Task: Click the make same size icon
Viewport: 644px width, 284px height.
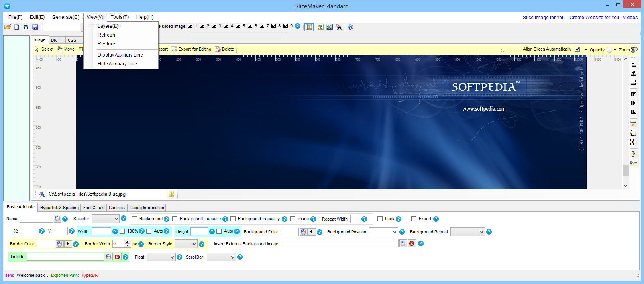Action: click(x=634, y=142)
